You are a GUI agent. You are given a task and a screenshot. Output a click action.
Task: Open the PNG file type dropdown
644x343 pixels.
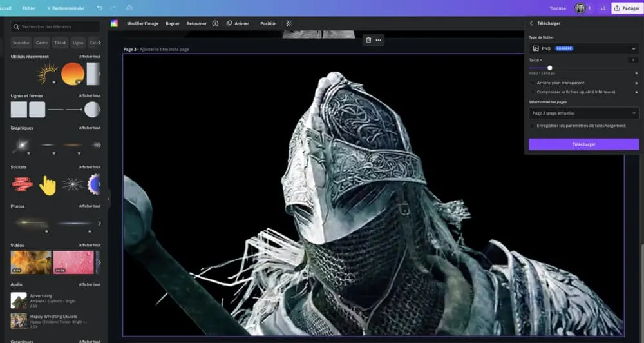pyautogui.click(x=583, y=48)
